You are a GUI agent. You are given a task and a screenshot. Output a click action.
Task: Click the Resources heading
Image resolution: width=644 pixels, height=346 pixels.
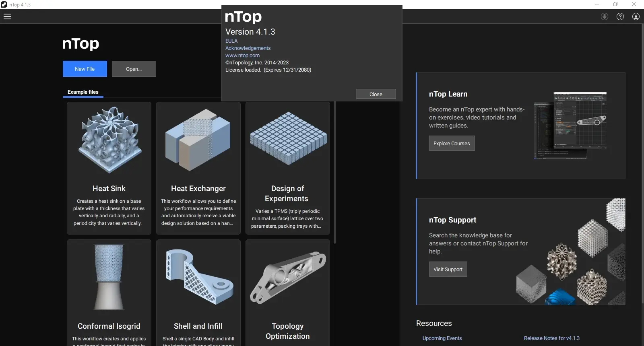(434, 323)
